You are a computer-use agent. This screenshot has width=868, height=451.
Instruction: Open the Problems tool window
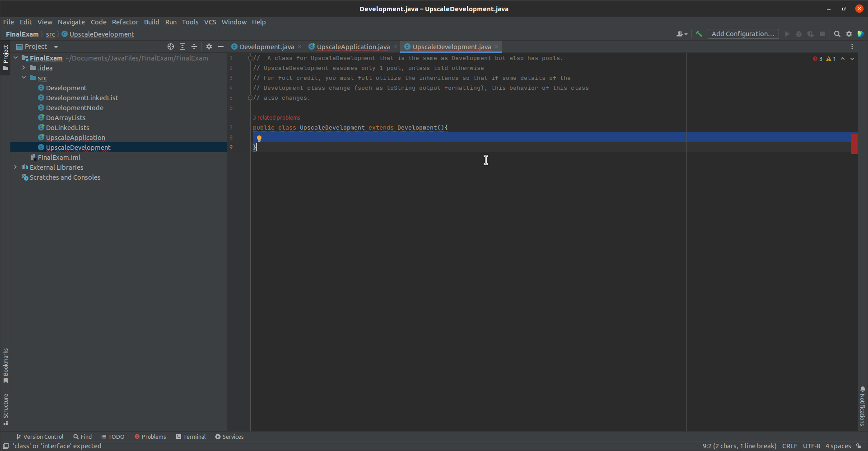[150, 437]
